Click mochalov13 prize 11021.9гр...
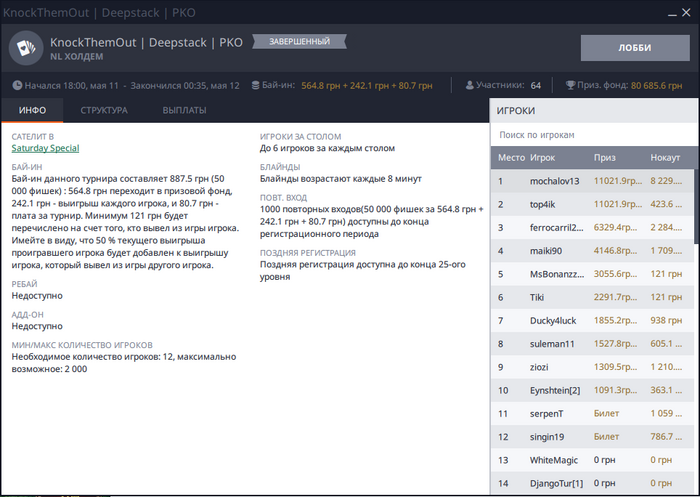Image resolution: width=700 pixels, height=497 pixels. tap(618, 181)
